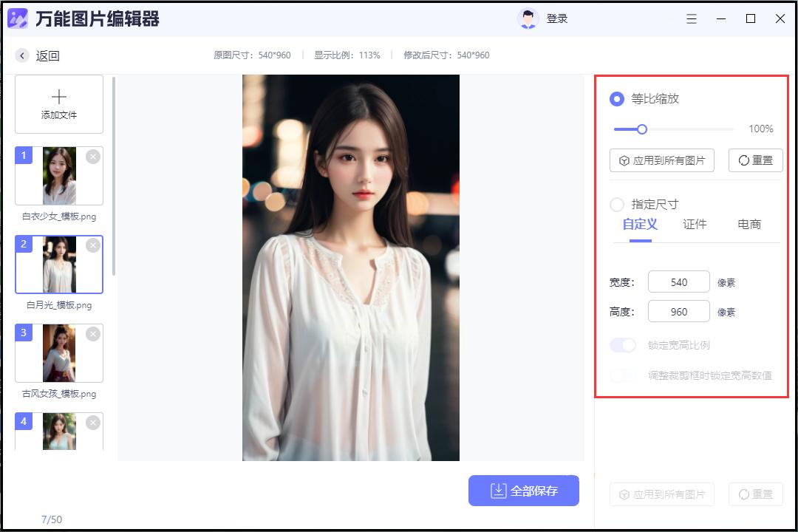The width and height of the screenshot is (798, 532).
Task: Select thumbnail 3 古风女孩_模板.png
Action: (59, 352)
